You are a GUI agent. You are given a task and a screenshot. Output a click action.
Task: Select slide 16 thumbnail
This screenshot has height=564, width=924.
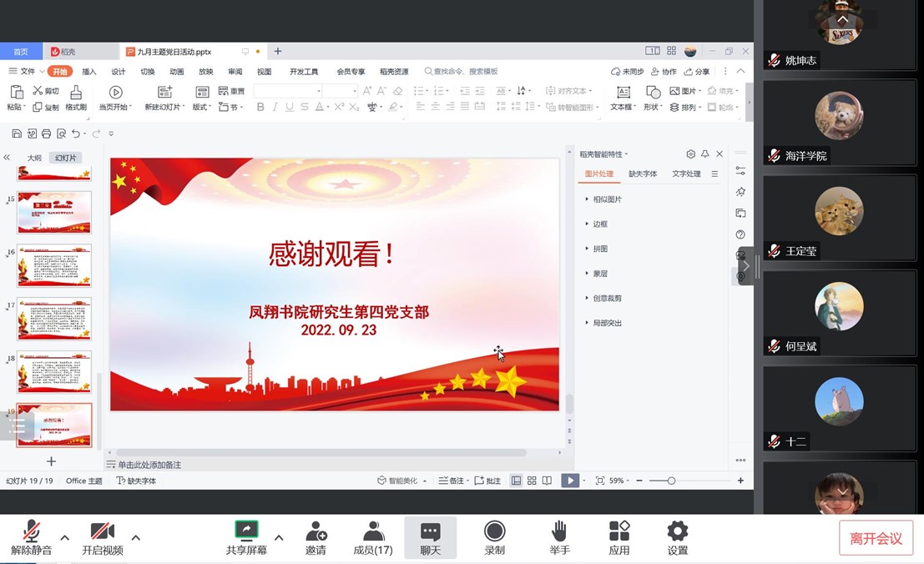click(54, 266)
